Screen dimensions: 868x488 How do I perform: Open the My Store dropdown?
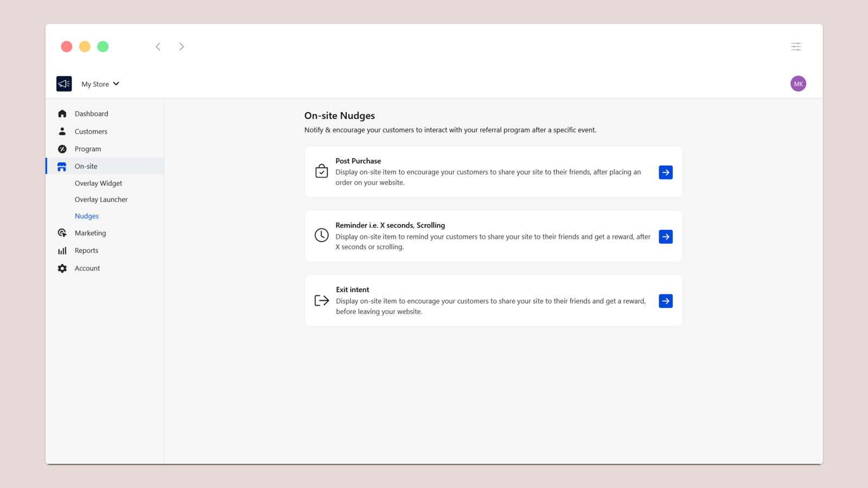coord(100,84)
